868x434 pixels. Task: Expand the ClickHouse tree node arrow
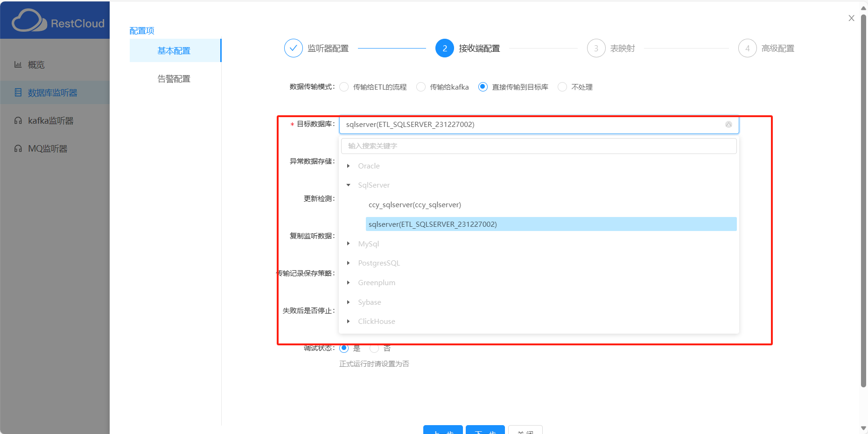point(348,322)
